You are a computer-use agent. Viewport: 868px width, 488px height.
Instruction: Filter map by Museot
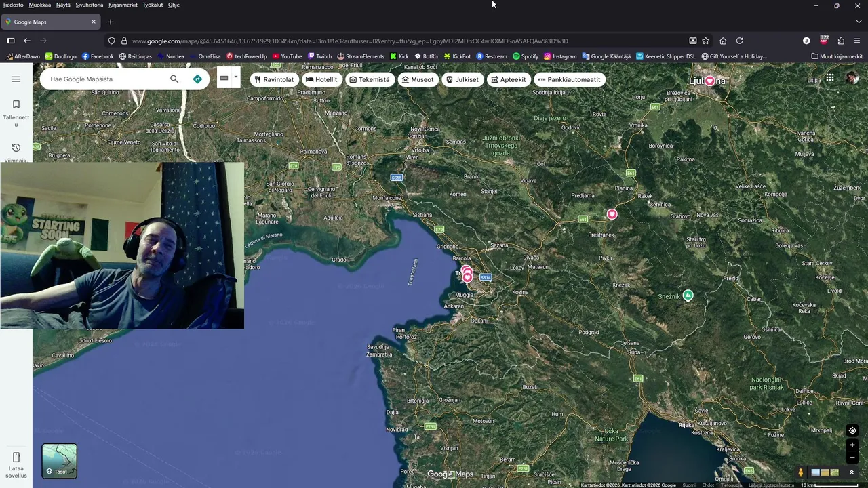tap(418, 79)
